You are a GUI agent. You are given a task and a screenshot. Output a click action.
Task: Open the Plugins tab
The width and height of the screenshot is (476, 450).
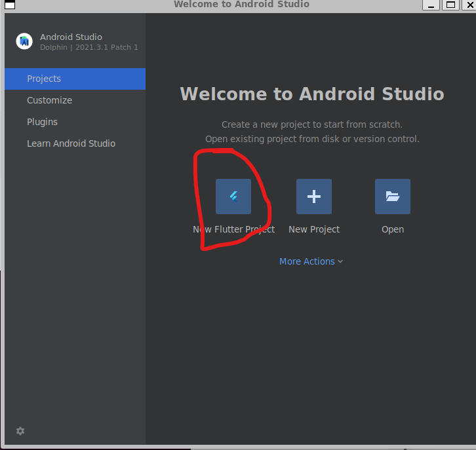click(x=75, y=122)
